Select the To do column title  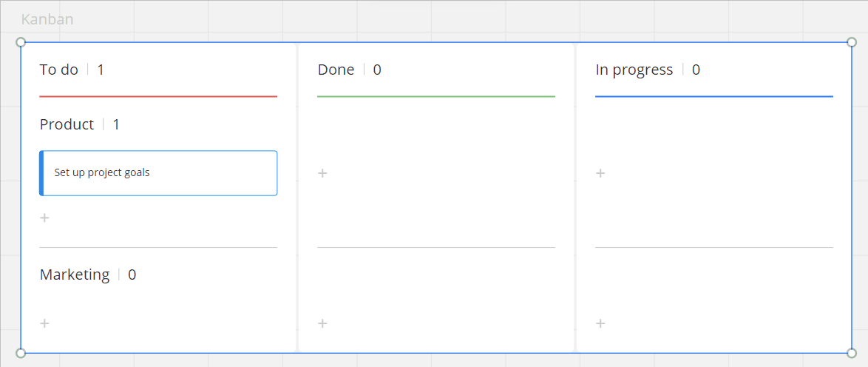59,70
